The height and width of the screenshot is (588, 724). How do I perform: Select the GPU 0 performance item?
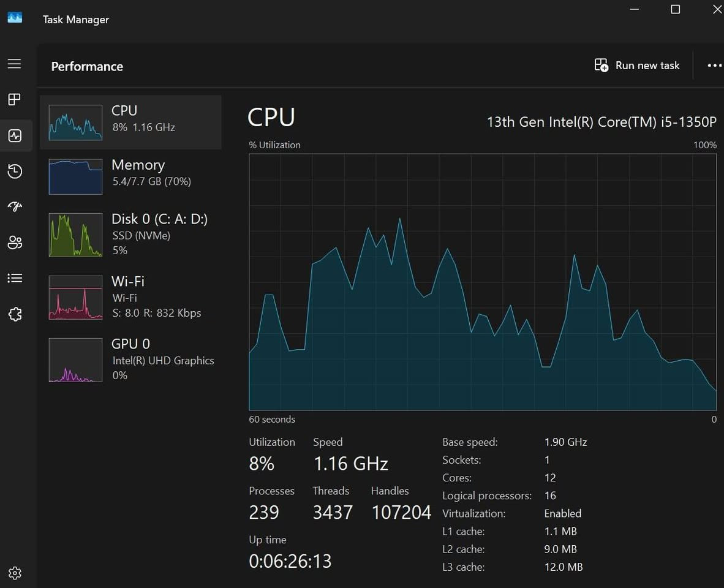130,360
